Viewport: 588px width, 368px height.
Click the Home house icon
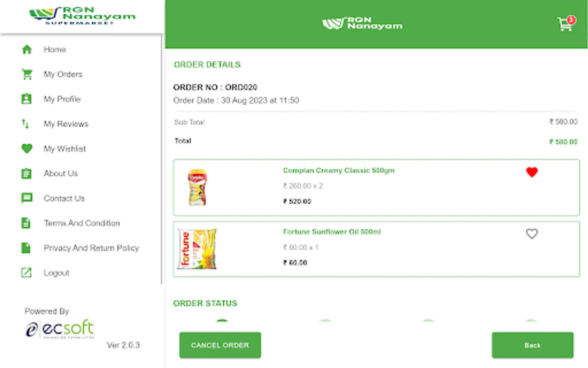click(x=27, y=49)
